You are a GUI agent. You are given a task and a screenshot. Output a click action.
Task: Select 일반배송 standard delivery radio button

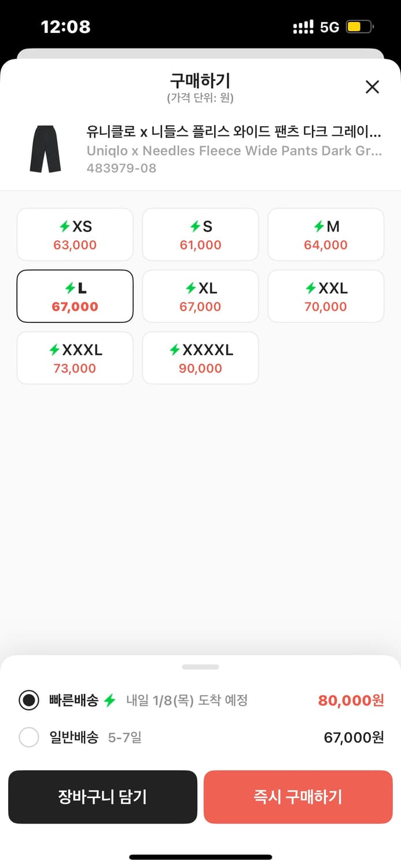click(x=29, y=737)
